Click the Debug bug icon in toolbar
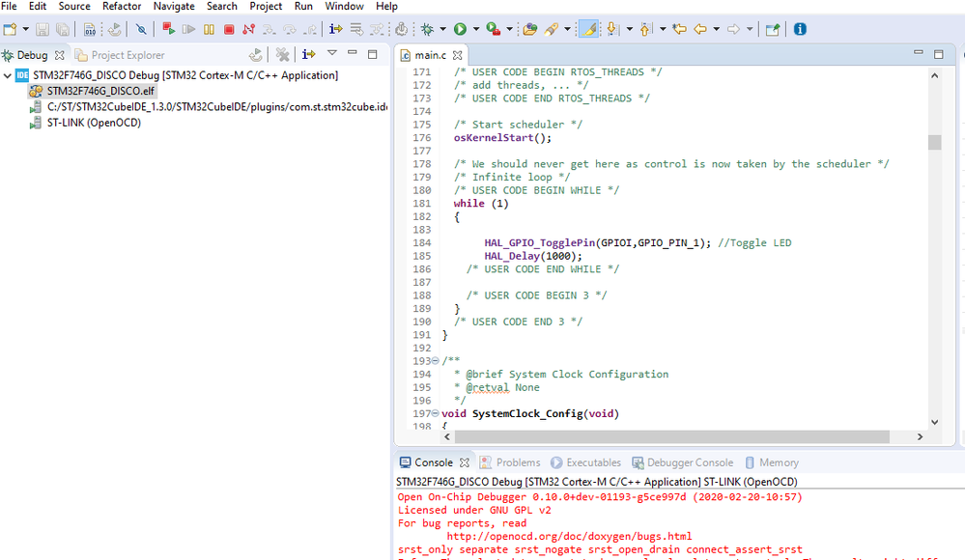Viewport: 965px width, 560px height. (x=427, y=29)
